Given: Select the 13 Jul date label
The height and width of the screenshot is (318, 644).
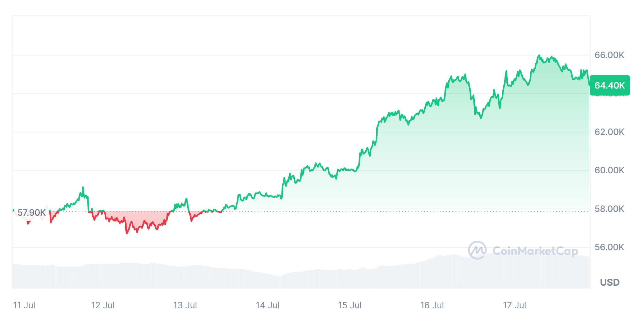Looking at the screenshot, I should [185, 305].
